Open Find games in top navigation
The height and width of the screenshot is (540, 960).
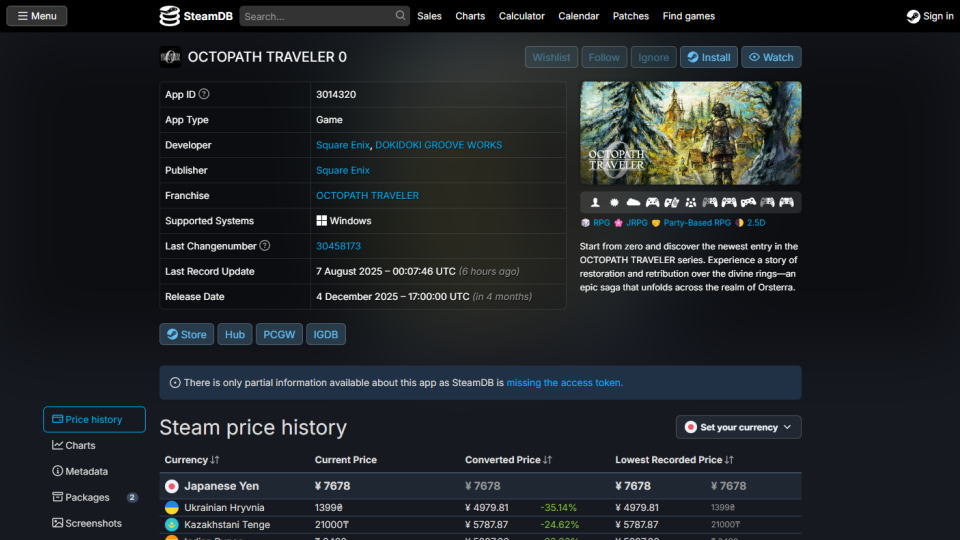point(689,16)
